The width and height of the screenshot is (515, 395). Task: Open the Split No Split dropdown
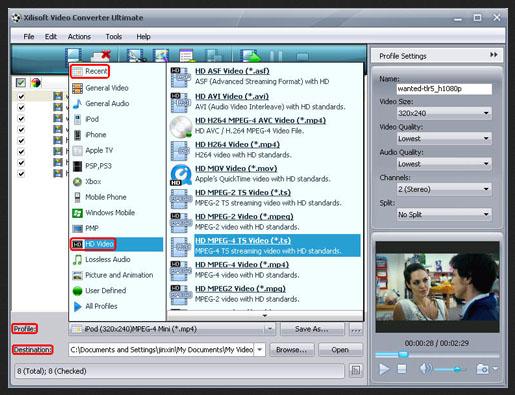pyautogui.click(x=444, y=214)
